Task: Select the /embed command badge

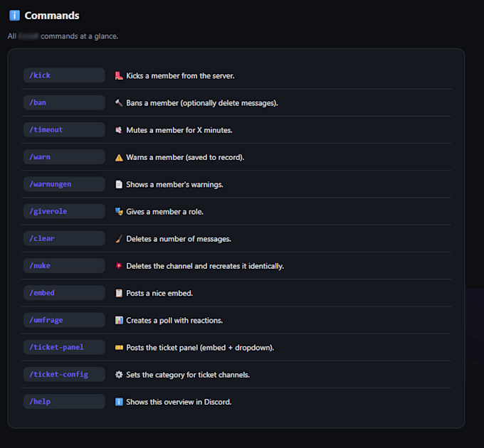Action: [64, 292]
